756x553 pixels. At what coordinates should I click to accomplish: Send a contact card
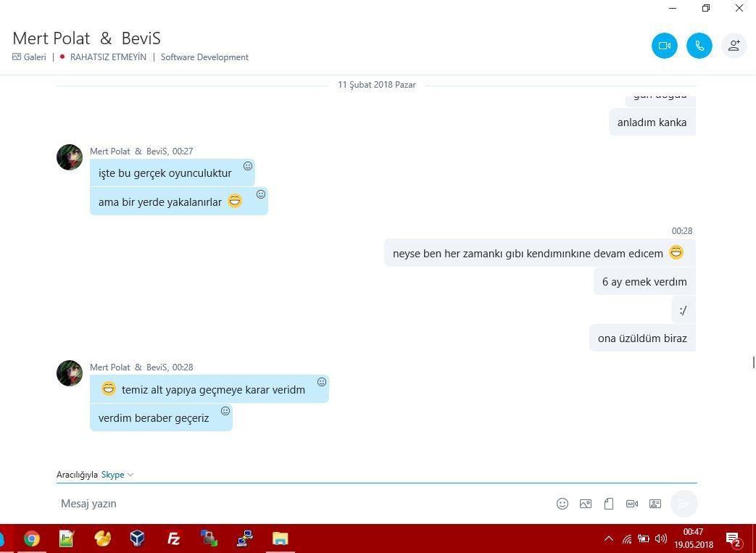655,504
